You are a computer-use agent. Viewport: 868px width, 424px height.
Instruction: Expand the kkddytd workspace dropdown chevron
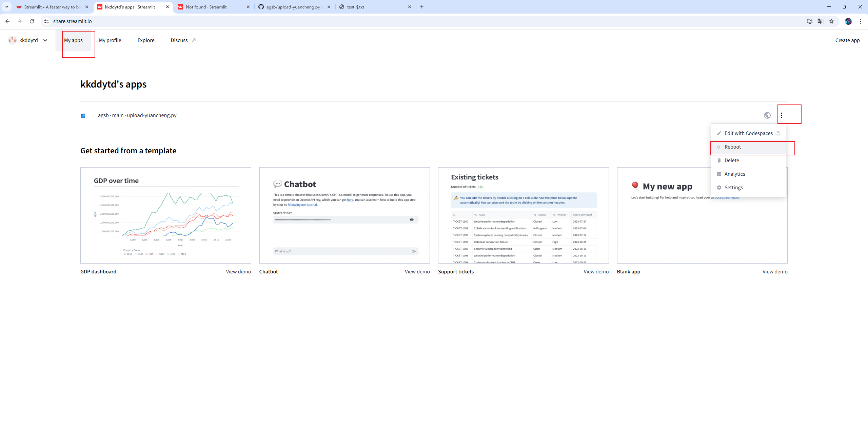tap(45, 40)
